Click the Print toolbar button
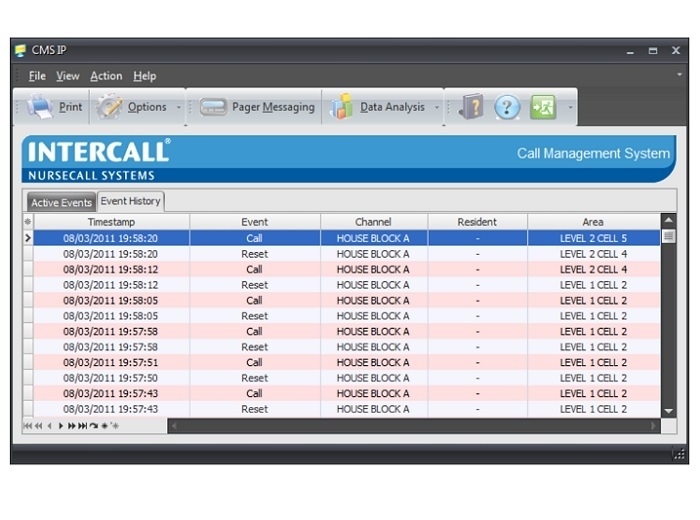The width and height of the screenshot is (700, 520). click(x=55, y=107)
